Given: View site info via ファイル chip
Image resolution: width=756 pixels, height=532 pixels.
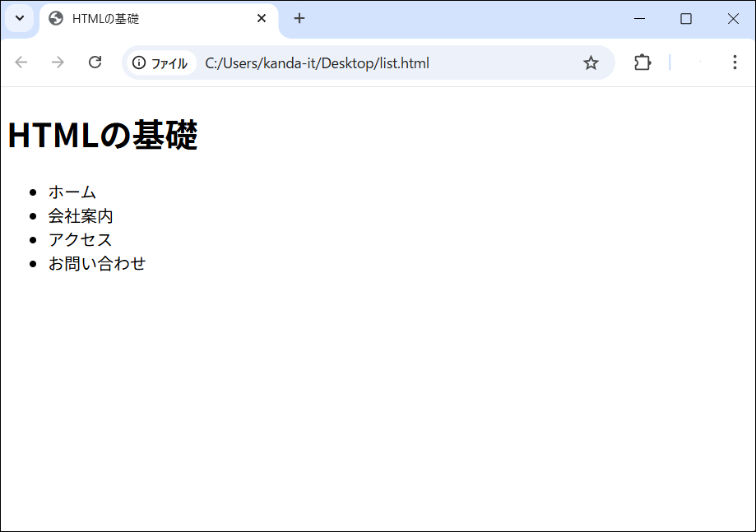Looking at the screenshot, I should (x=160, y=63).
